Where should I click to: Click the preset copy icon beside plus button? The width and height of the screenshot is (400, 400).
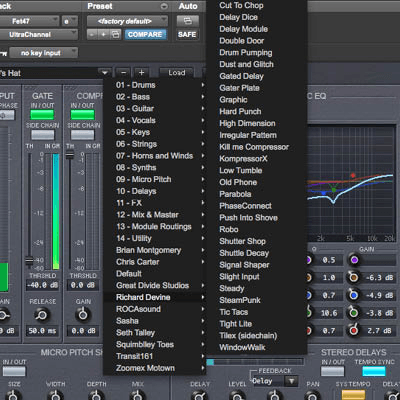(115, 34)
